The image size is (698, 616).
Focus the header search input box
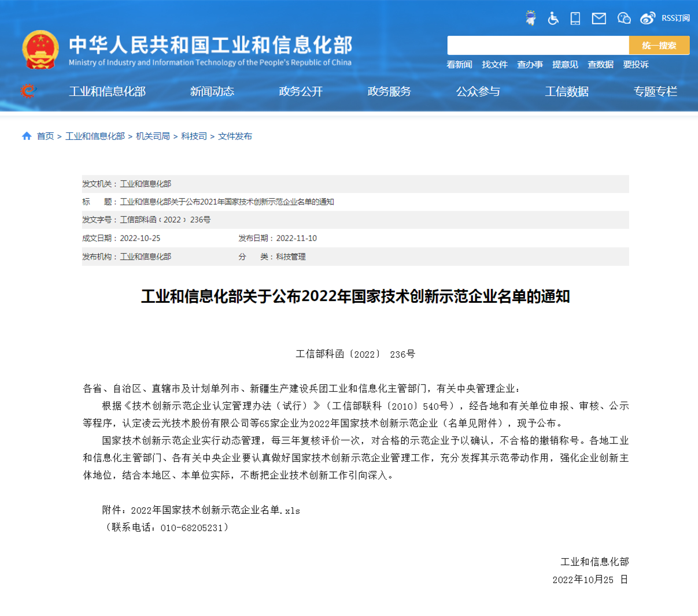click(x=538, y=45)
